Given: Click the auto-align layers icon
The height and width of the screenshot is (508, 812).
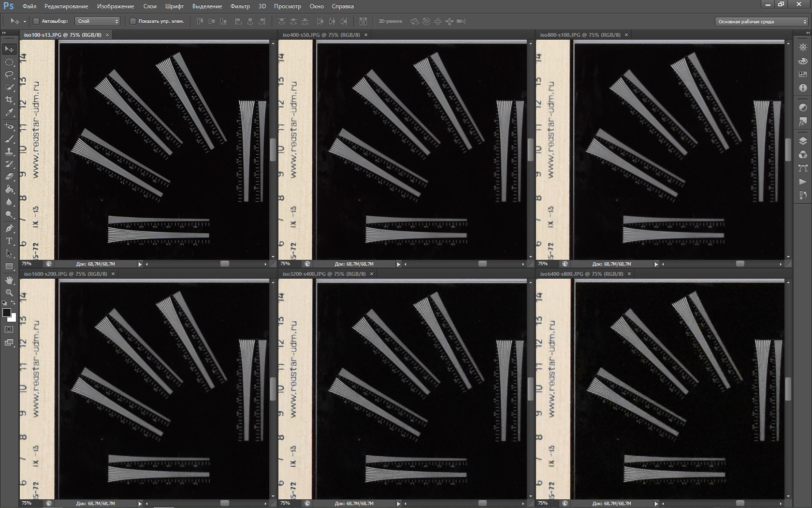Looking at the screenshot, I should coord(363,21).
